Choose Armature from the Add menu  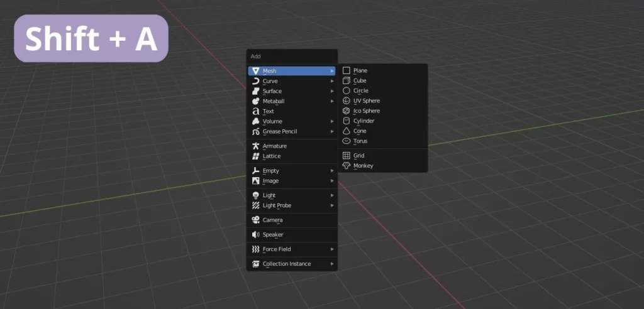(x=292, y=146)
